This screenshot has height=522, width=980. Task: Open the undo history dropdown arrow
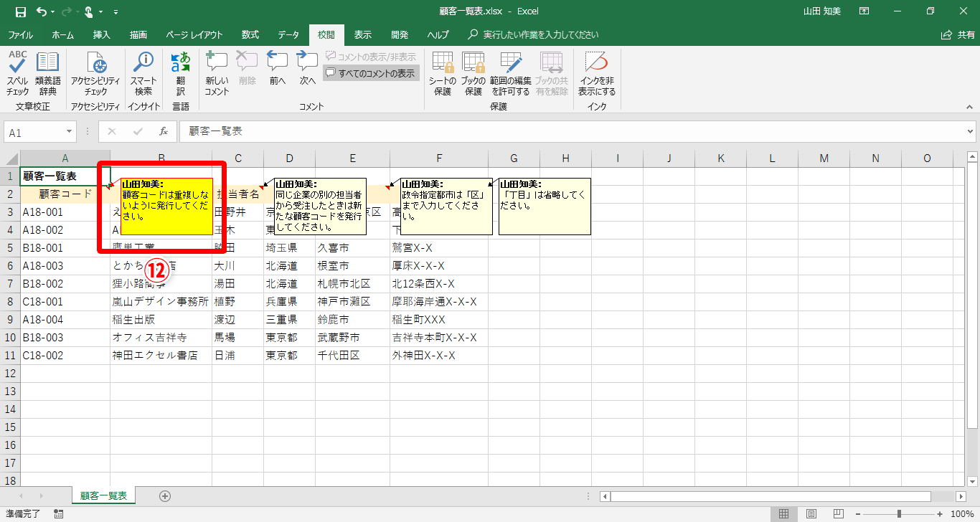(x=54, y=12)
